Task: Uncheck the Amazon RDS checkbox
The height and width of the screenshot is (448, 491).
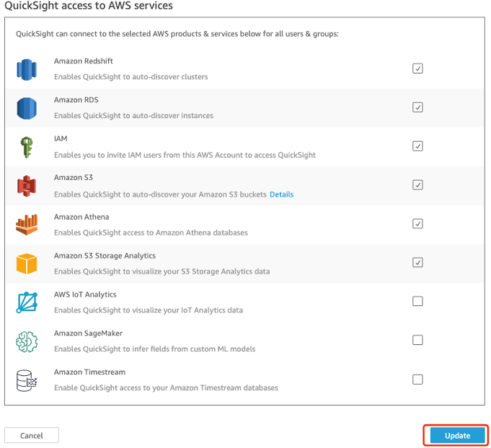Action: pos(417,107)
